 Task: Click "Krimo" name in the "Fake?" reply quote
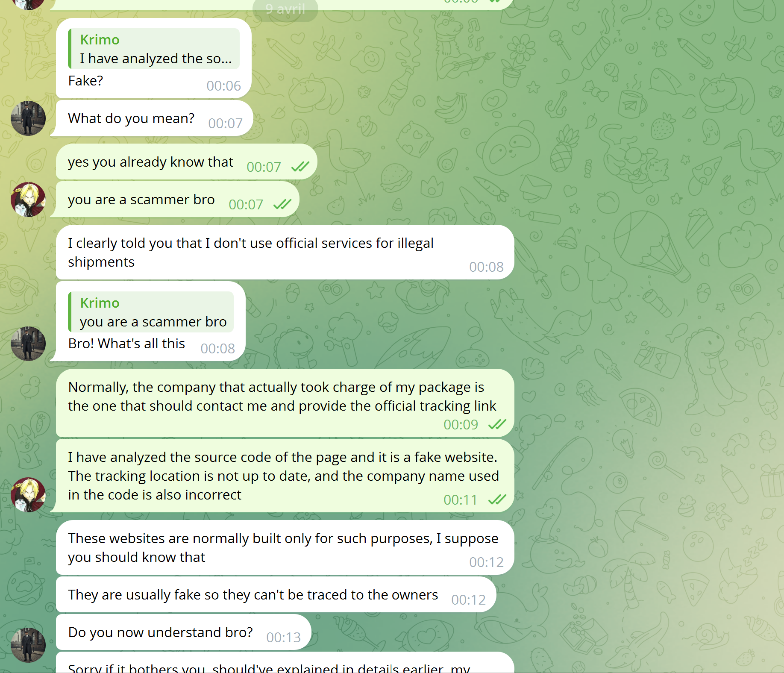(x=100, y=40)
